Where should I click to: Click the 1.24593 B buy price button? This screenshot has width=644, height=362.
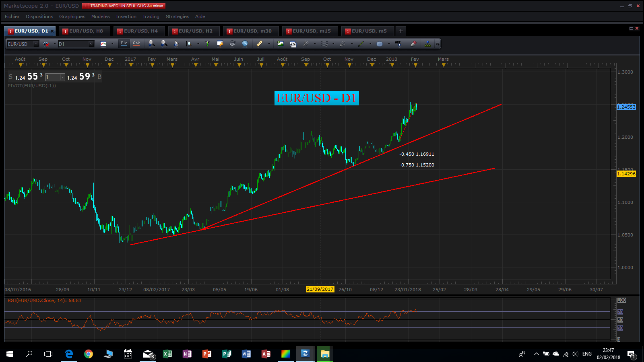click(84, 76)
